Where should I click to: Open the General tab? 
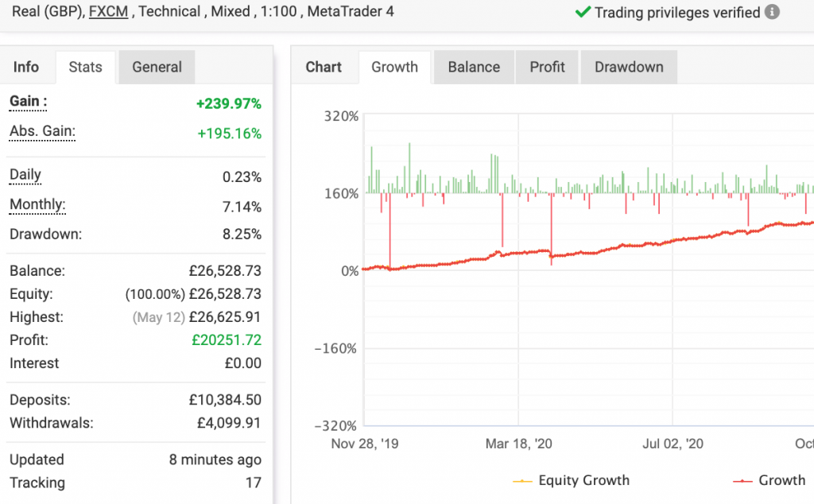(156, 67)
